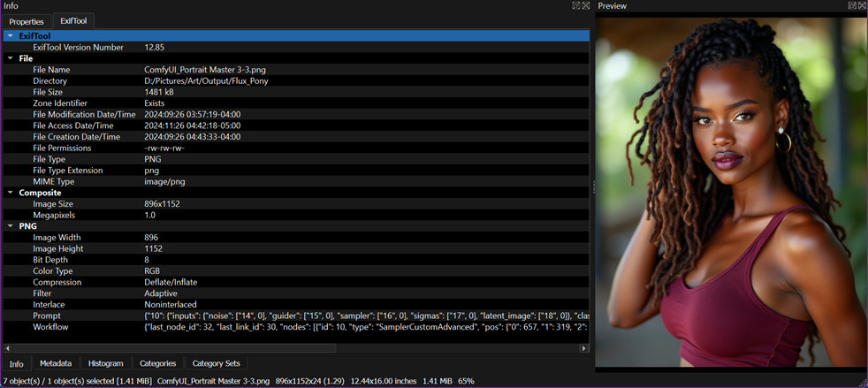The image size is (868, 388).
Task: Click the ExifTool version value 12.85
Action: [x=155, y=47]
